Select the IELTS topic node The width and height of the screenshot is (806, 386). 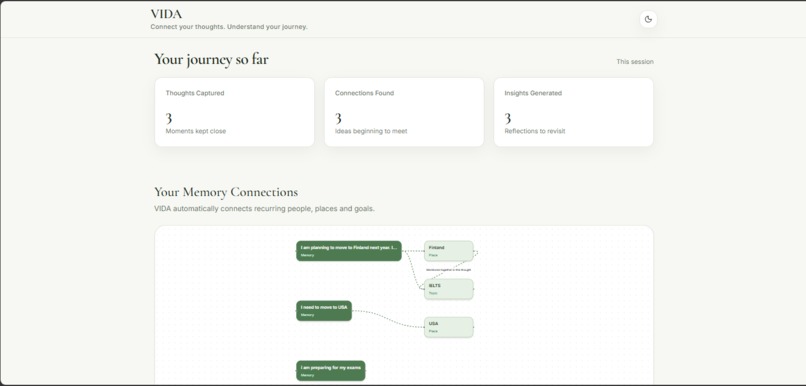tap(449, 289)
